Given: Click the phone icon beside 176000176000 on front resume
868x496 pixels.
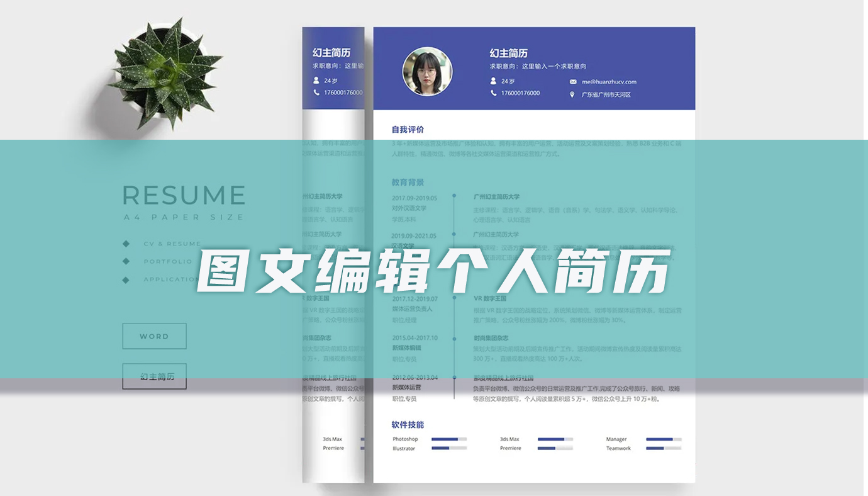Looking at the screenshot, I should coord(494,93).
